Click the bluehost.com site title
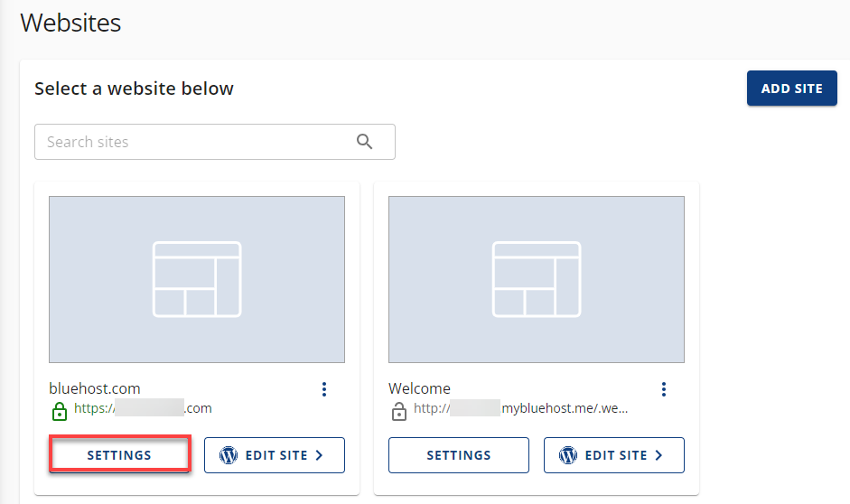 coord(95,388)
